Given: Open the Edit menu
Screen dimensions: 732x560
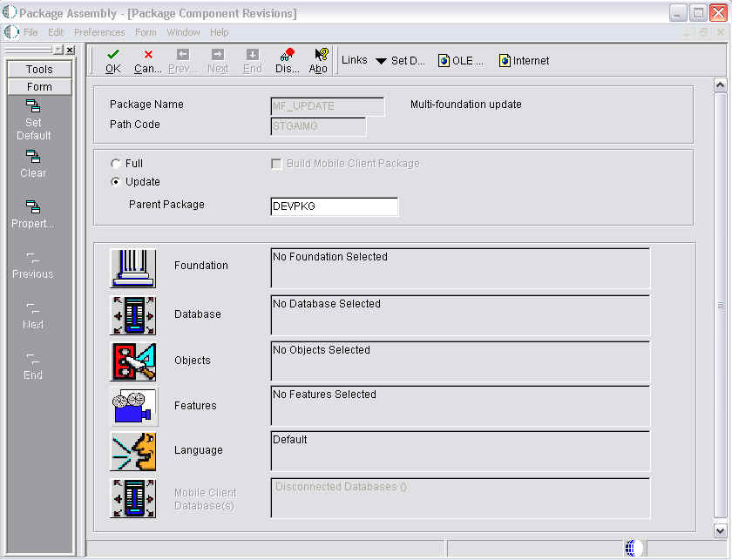Looking at the screenshot, I should point(56,32).
